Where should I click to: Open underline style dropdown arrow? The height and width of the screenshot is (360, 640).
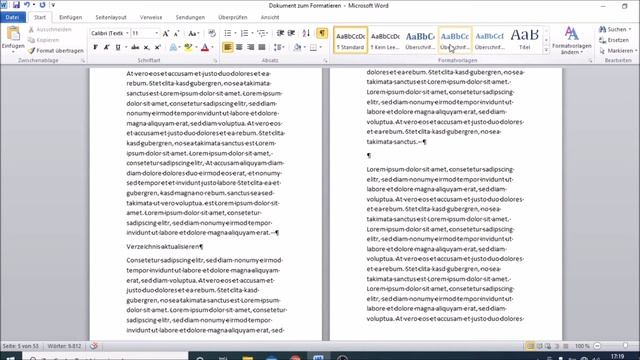click(126, 47)
